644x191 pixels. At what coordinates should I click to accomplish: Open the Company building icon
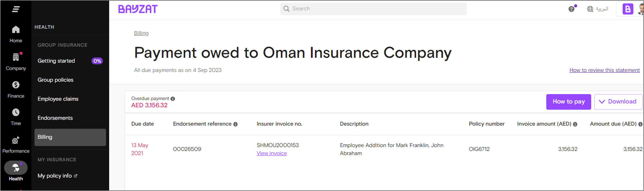[16, 57]
